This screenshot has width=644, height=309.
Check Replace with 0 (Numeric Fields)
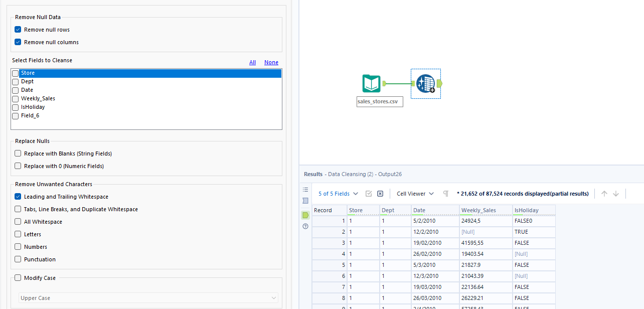click(18, 166)
